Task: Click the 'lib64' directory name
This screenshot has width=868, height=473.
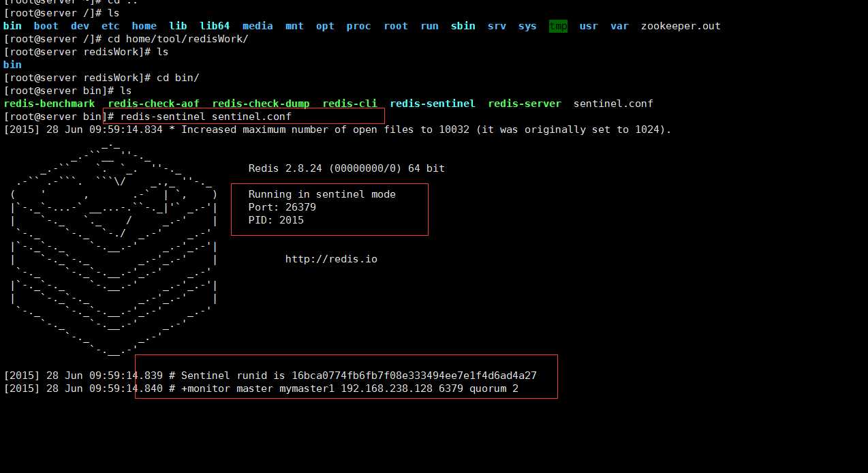Action: pyautogui.click(x=215, y=26)
